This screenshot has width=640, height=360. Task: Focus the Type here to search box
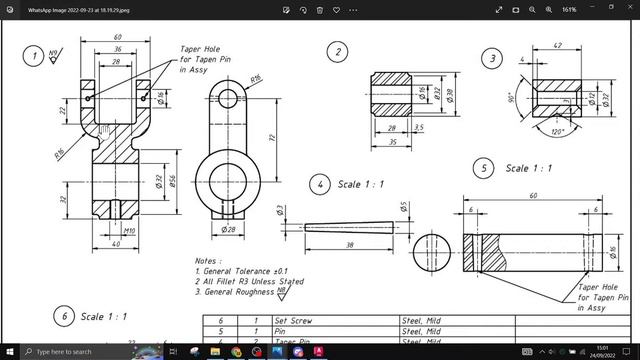(x=92, y=351)
